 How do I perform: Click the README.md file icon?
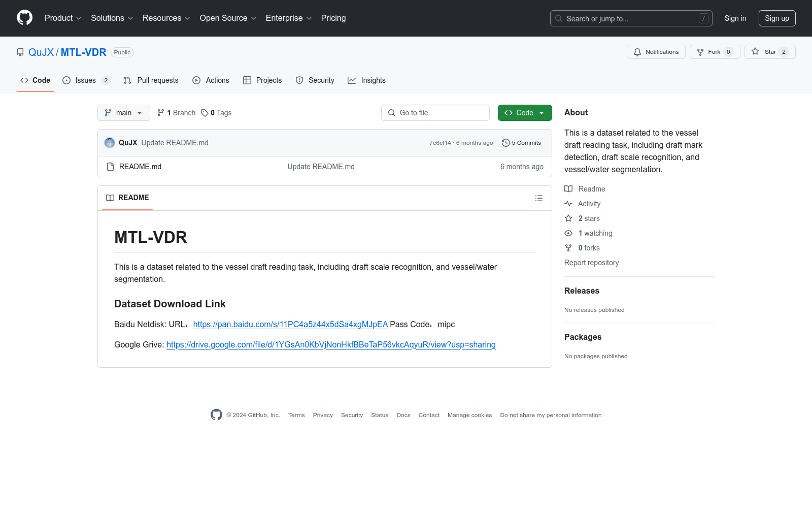pos(110,167)
